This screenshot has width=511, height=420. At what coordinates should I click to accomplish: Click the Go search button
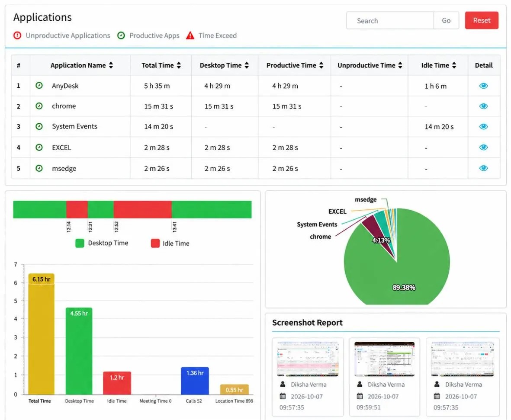point(446,20)
